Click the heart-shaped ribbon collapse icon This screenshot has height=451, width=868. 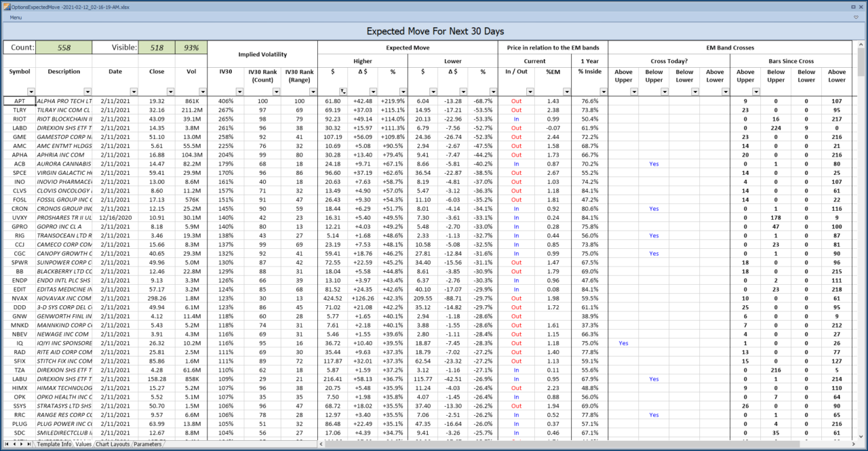pyautogui.click(x=856, y=17)
